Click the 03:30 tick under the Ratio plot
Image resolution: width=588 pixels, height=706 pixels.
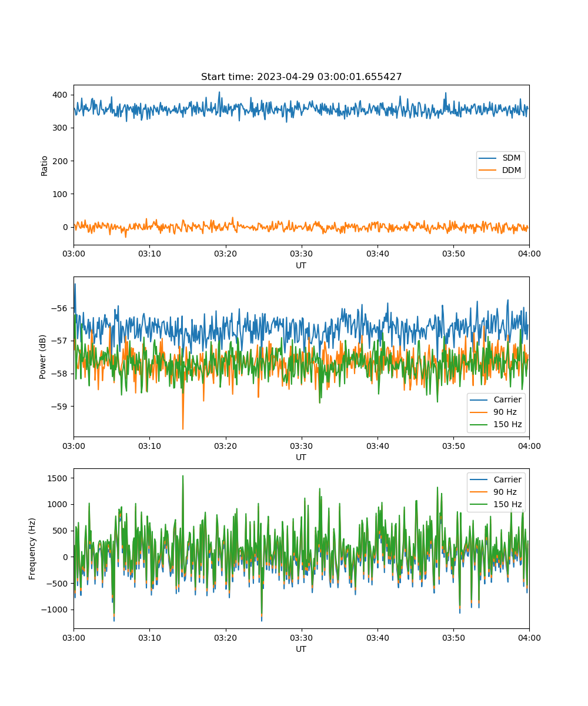pos(301,254)
